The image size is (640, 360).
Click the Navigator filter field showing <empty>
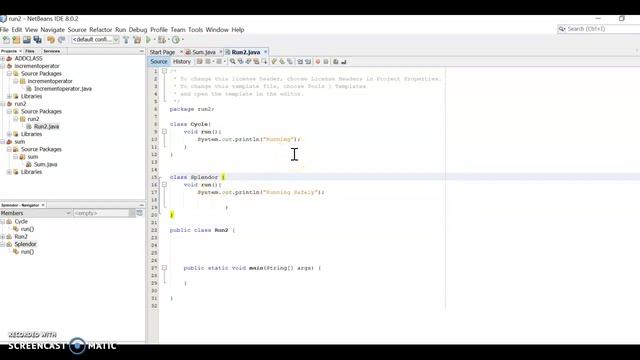click(x=101, y=213)
